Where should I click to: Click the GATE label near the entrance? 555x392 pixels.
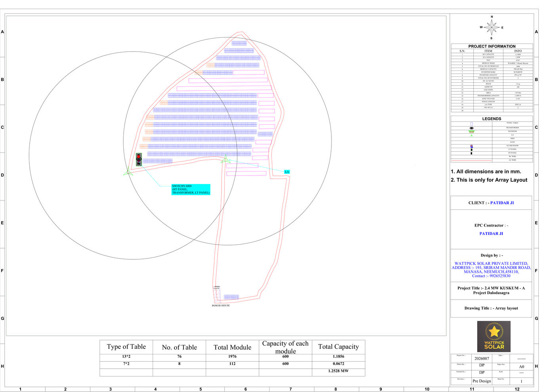tap(216, 288)
